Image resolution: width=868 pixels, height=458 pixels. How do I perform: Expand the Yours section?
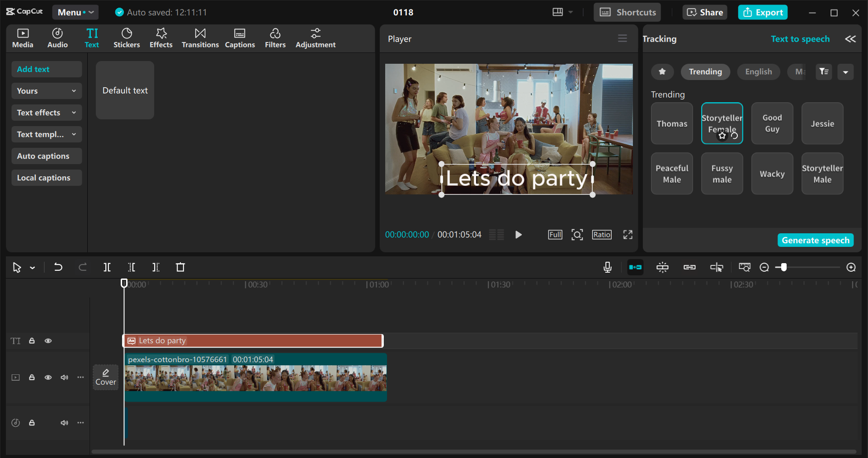pyautogui.click(x=46, y=91)
